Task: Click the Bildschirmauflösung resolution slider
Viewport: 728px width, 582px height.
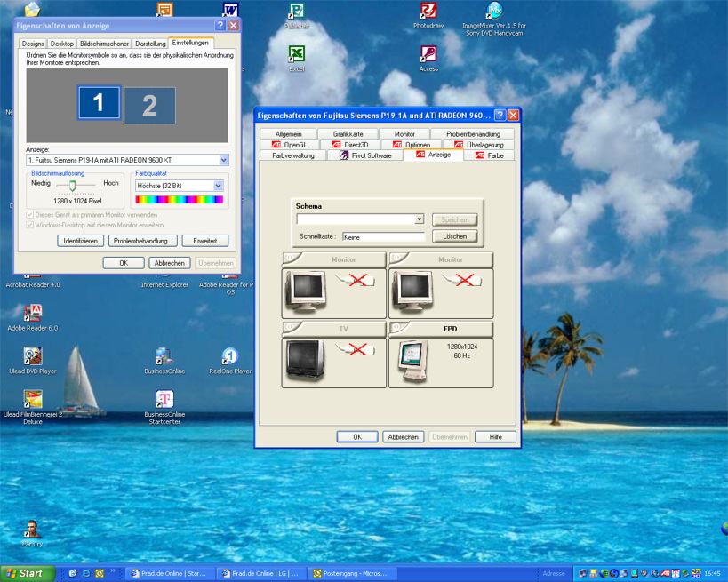Action: (72, 186)
